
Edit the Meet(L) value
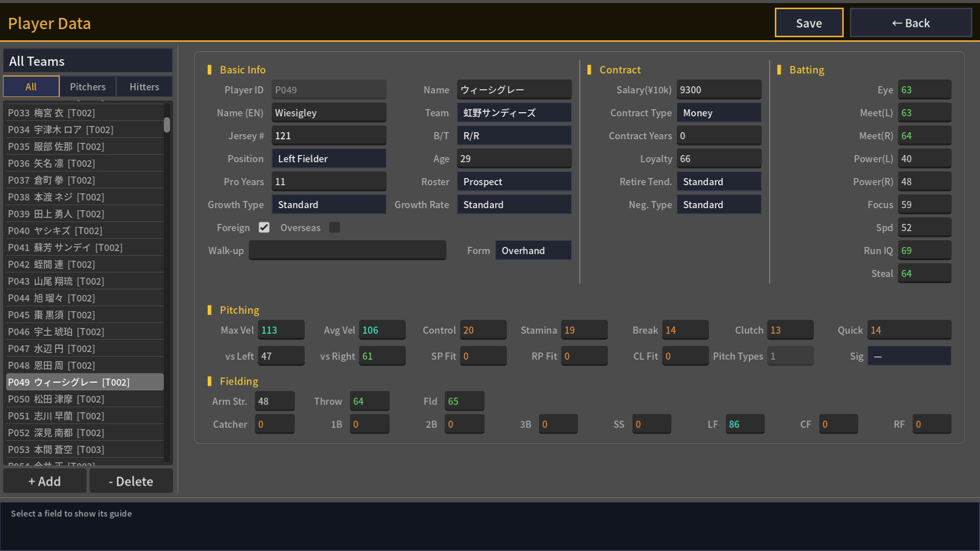coord(924,113)
